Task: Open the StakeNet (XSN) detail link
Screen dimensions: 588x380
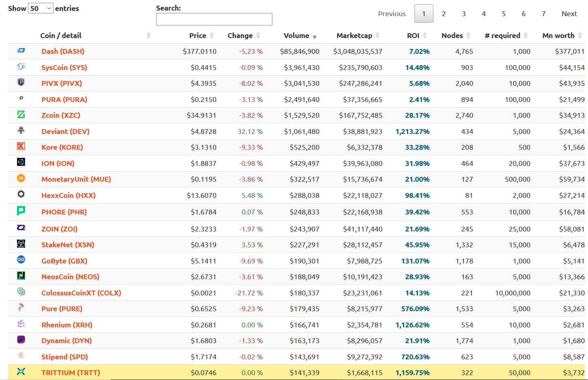Action: (68, 245)
